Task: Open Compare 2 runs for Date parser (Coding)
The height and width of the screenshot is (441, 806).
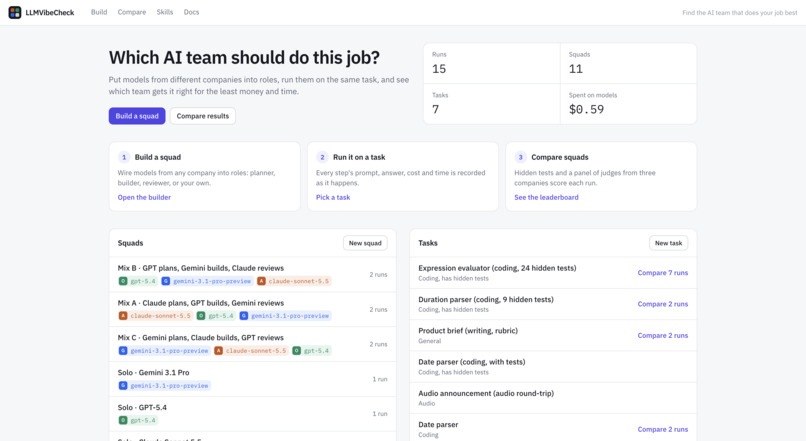Action: coord(663,430)
